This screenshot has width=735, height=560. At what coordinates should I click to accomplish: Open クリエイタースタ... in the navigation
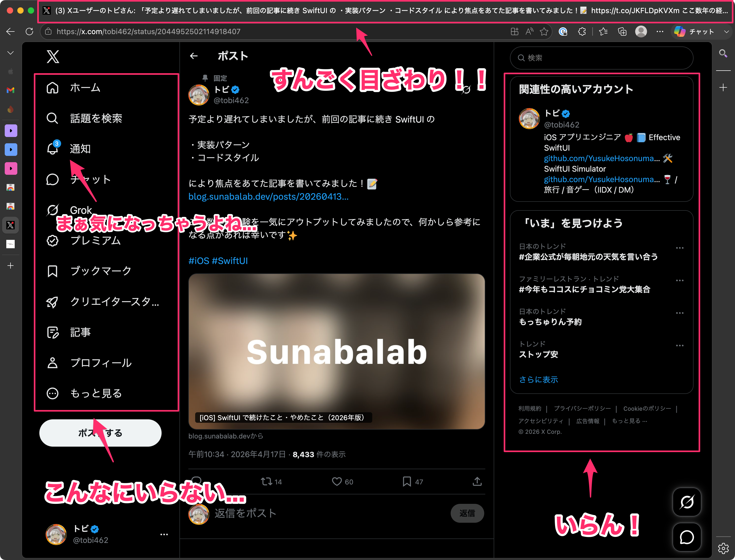[103, 302]
